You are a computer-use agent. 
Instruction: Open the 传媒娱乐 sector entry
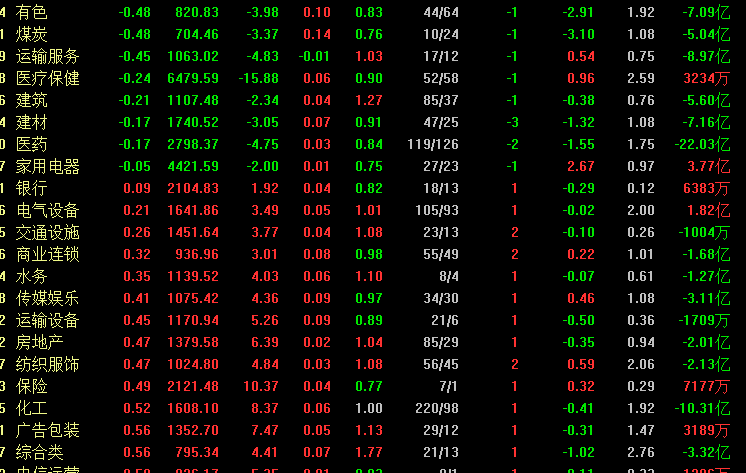(48, 298)
